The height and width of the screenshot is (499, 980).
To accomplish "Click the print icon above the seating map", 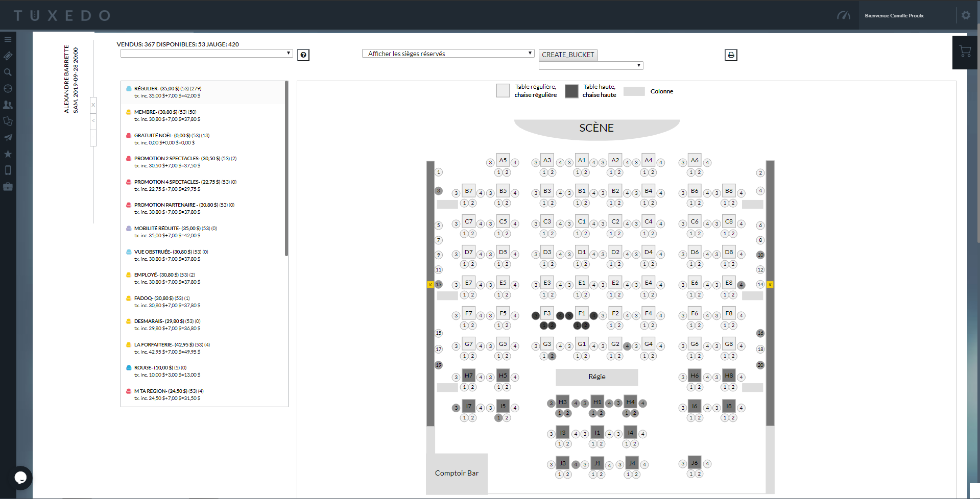I will pos(730,55).
